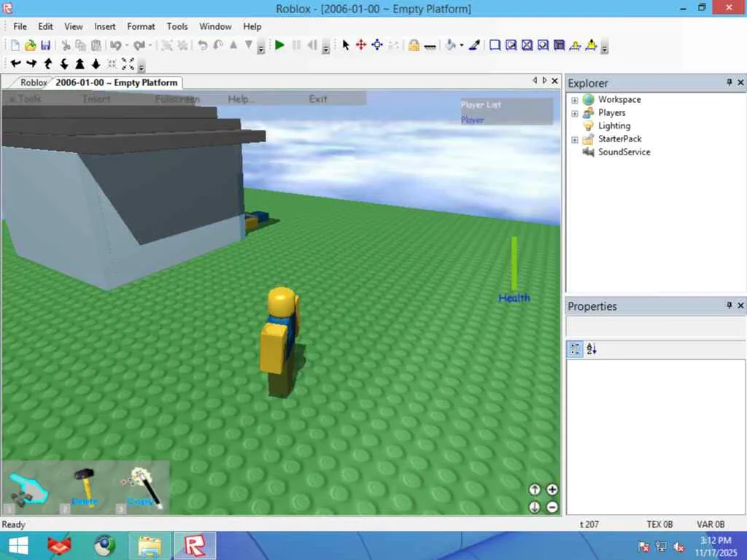Screen dimensions: 747x560
Task: Select the wand Copy tool
Action: click(x=141, y=488)
